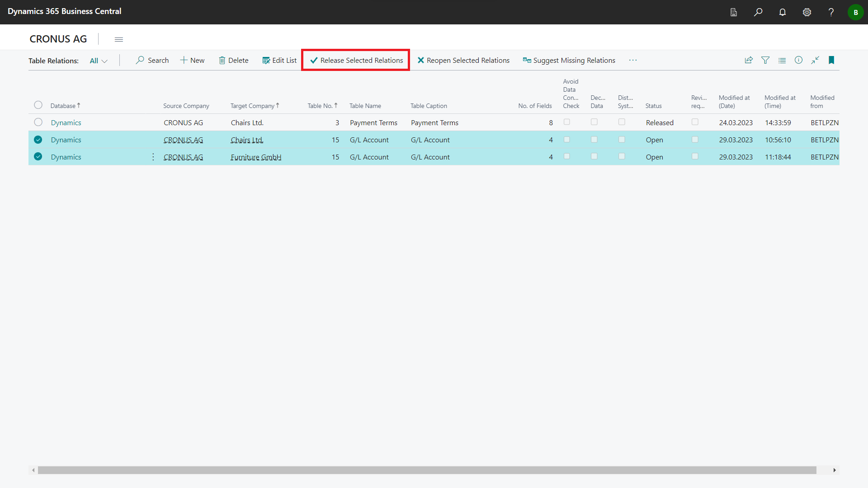Image resolution: width=868 pixels, height=488 pixels.
Task: Click the Released status cell
Action: (x=660, y=123)
